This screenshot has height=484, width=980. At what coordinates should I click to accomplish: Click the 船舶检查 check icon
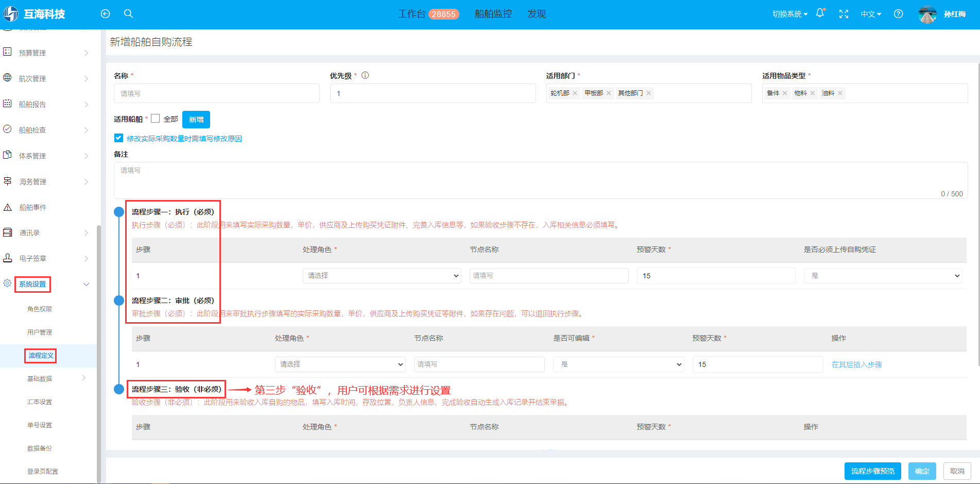coord(7,129)
